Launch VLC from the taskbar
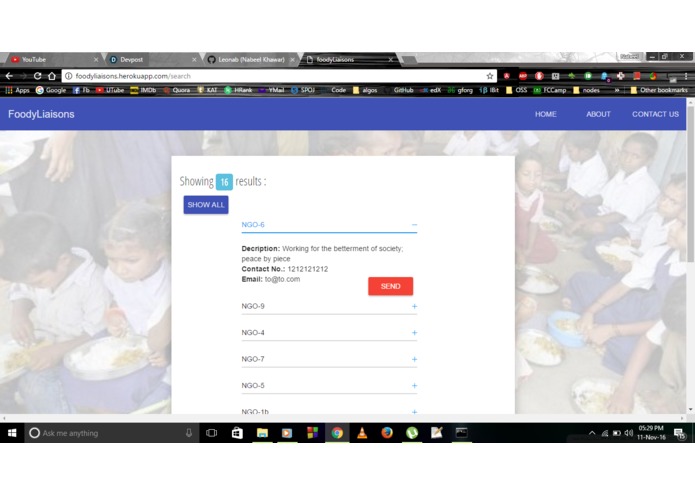 (362, 433)
